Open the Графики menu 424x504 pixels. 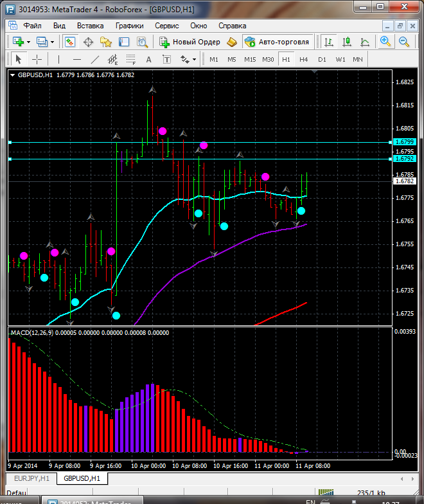[x=129, y=26]
